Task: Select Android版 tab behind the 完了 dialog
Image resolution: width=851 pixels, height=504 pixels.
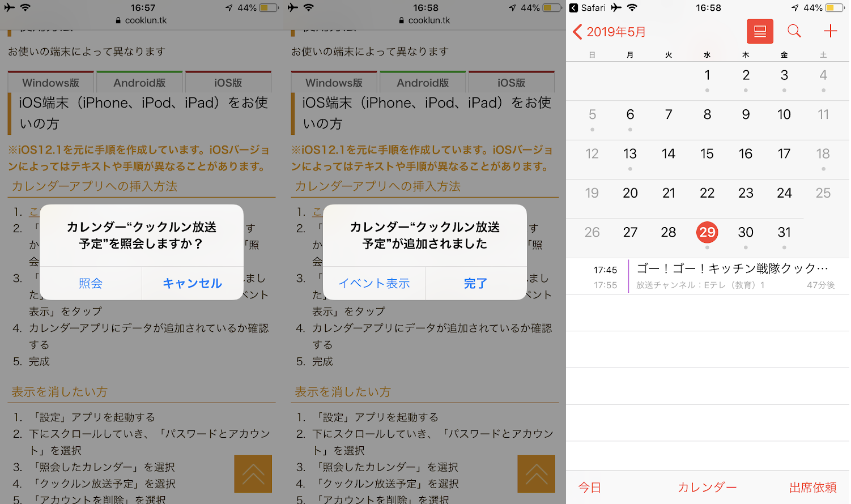Action: [x=423, y=82]
